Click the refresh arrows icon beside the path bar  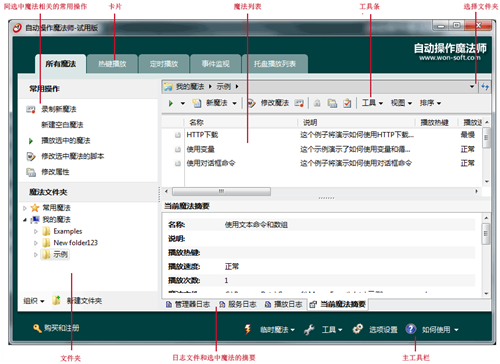click(485, 87)
